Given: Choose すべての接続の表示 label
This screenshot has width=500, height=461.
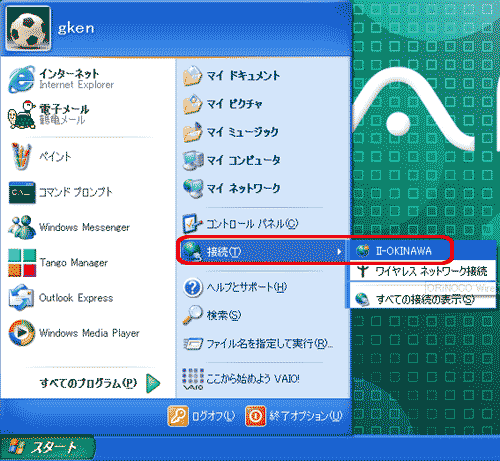Looking at the screenshot, I should pos(425,300).
